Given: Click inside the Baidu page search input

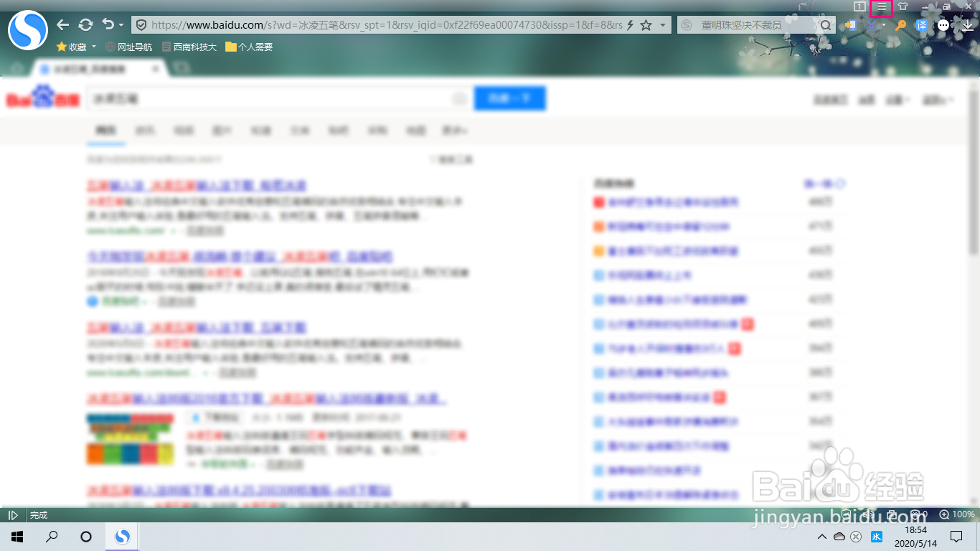Looking at the screenshot, I should point(278,98).
